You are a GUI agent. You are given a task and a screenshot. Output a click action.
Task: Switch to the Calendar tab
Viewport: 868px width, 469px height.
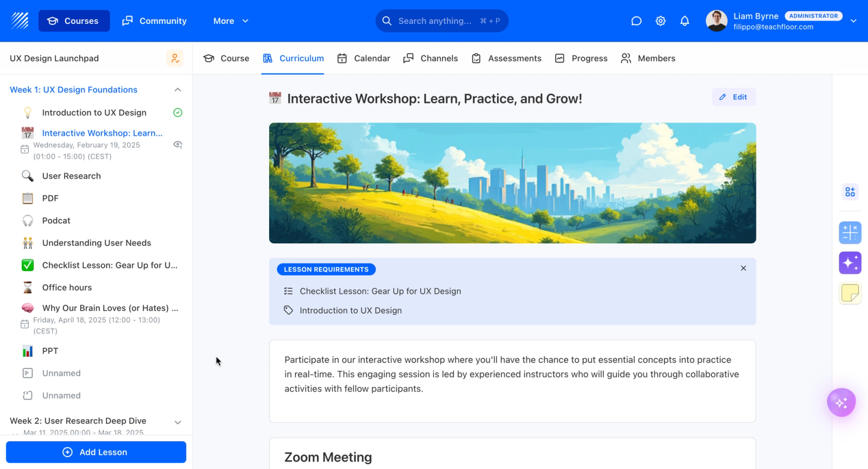[363, 58]
